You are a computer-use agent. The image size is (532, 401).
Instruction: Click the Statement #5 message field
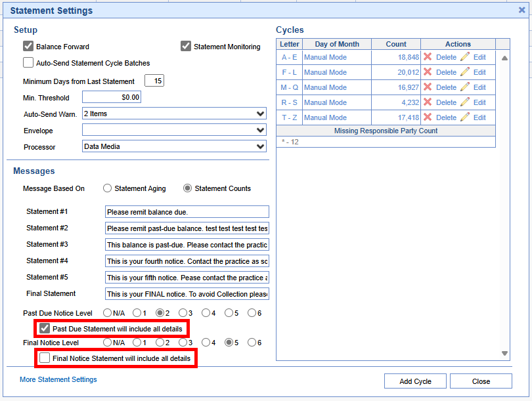pos(187,277)
